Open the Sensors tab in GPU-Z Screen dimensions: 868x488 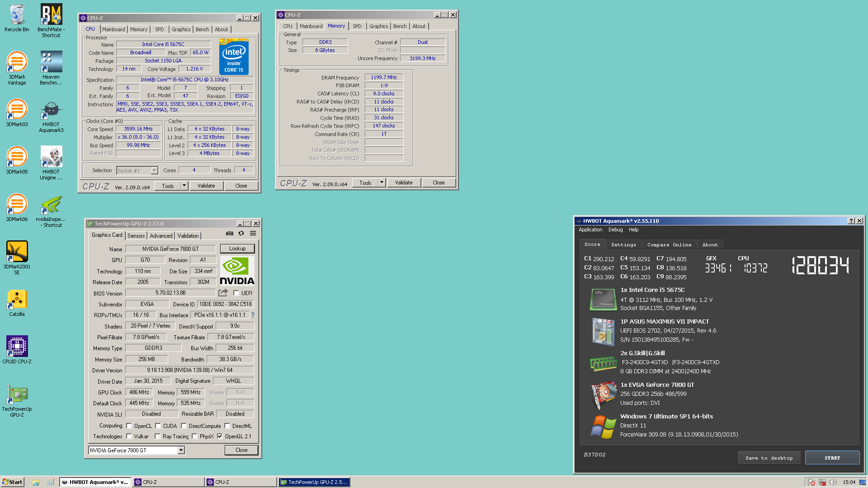pos(136,235)
